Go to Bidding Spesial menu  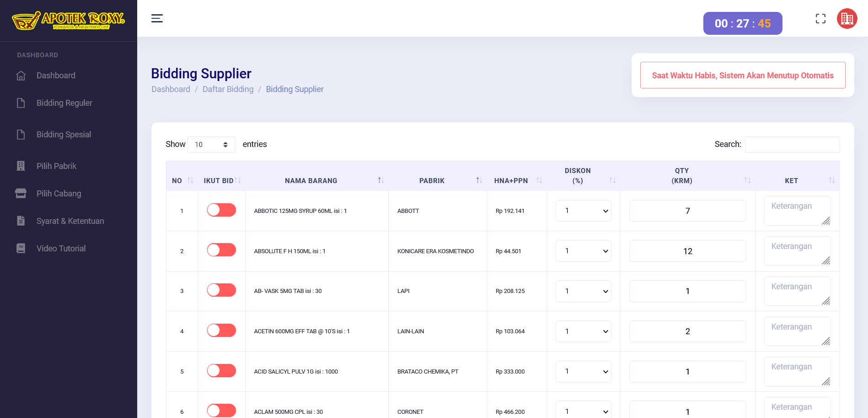[x=64, y=135]
